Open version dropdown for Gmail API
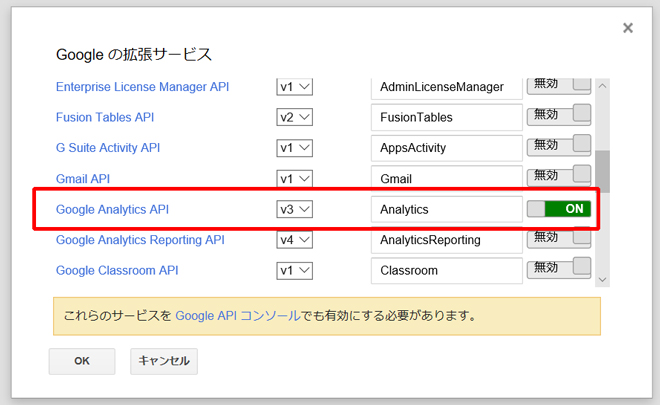Screen dimensions: 660x405 [x=294, y=179]
